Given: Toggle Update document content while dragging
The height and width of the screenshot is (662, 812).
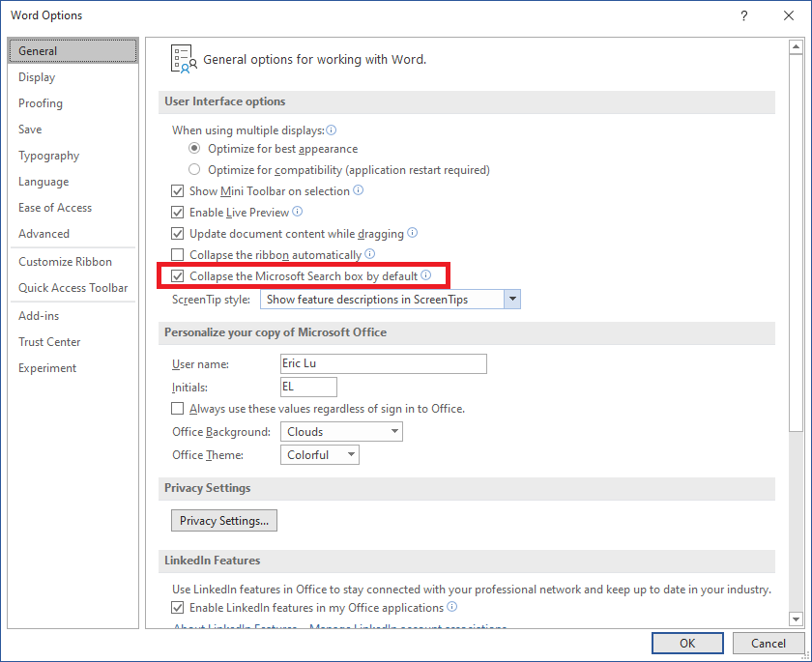Looking at the screenshot, I should (177, 234).
